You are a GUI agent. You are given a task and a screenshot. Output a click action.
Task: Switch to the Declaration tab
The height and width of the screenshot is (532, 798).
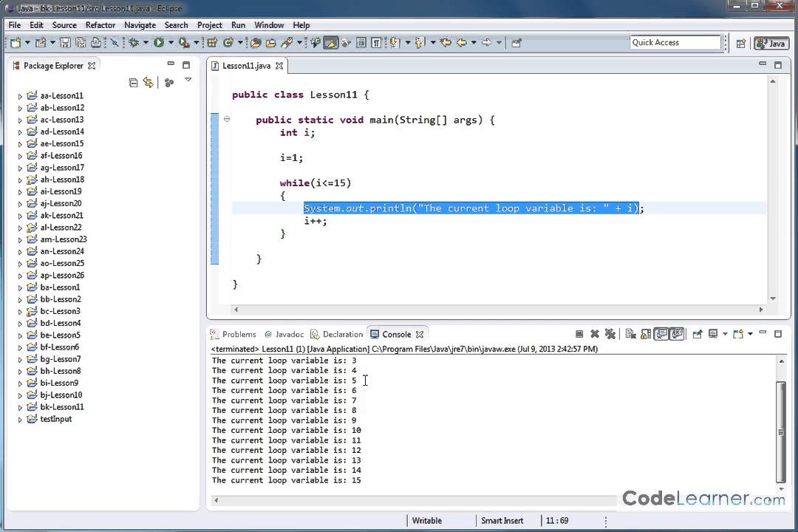tap(337, 335)
